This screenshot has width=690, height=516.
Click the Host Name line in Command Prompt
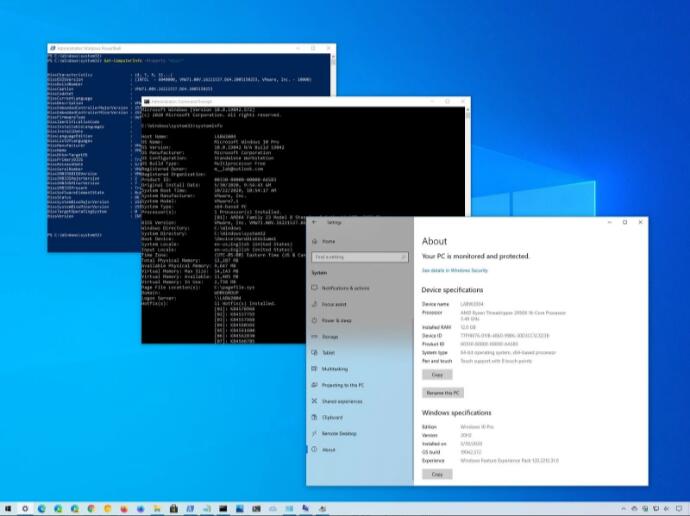(189, 136)
